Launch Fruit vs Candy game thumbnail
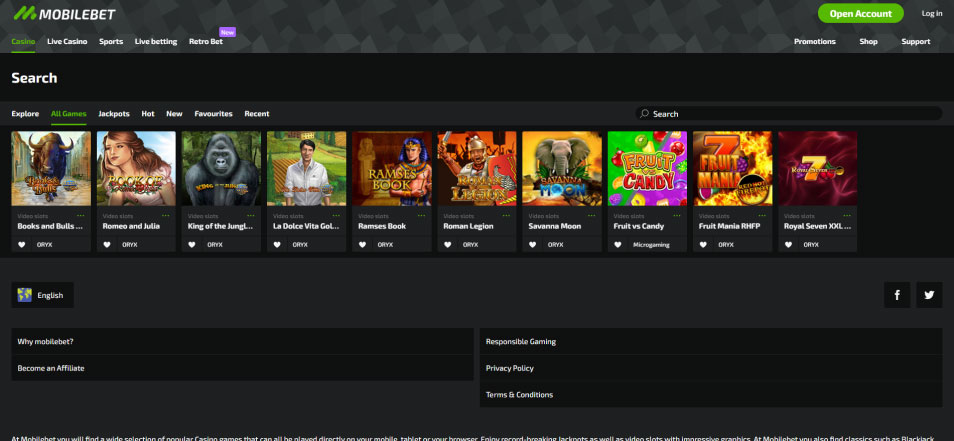 [647, 168]
